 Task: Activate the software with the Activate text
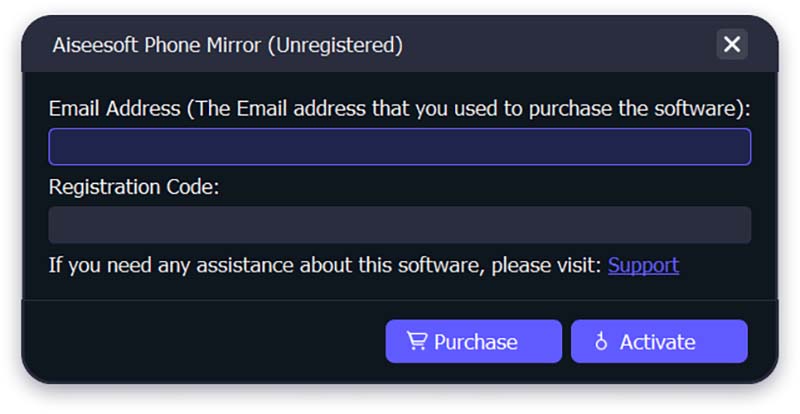point(657,342)
